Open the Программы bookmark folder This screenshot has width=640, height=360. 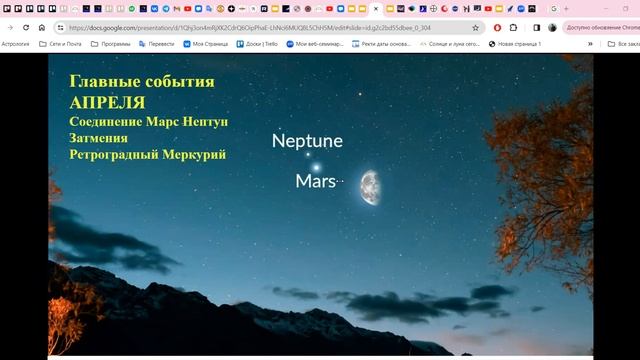[111, 44]
